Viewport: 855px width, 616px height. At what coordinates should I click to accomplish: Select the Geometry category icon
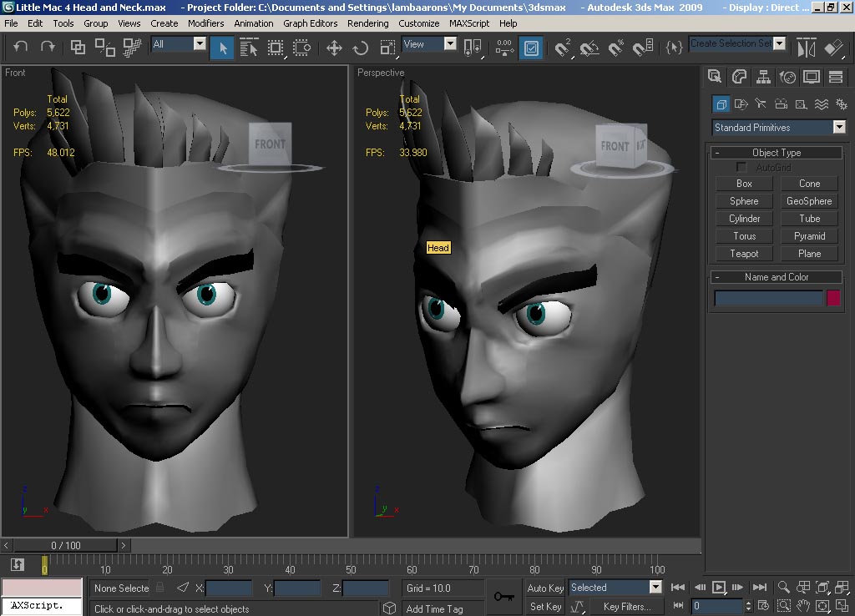721,104
